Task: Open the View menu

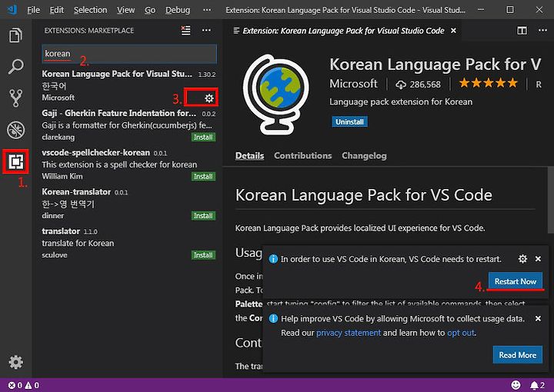Action: [125, 10]
